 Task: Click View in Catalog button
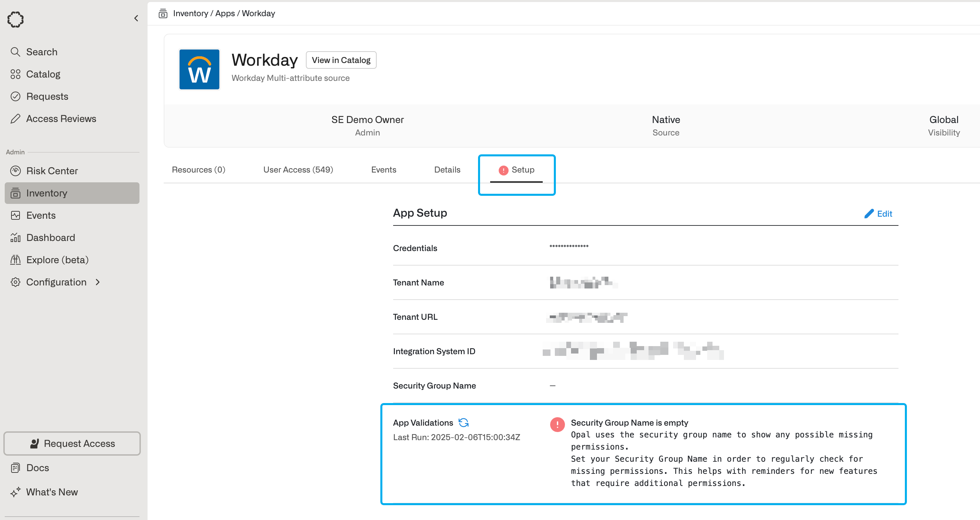tap(341, 60)
